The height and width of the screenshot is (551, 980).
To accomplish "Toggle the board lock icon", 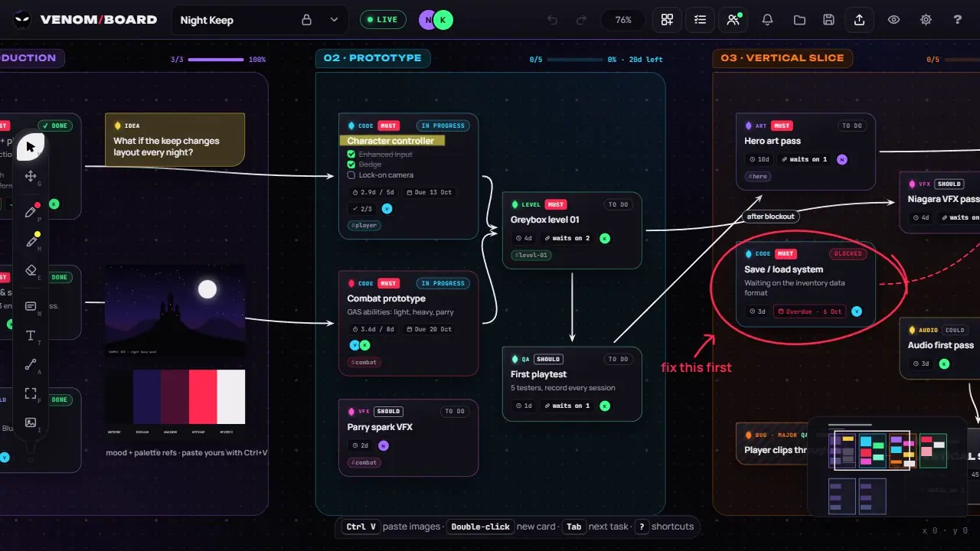I will [307, 20].
